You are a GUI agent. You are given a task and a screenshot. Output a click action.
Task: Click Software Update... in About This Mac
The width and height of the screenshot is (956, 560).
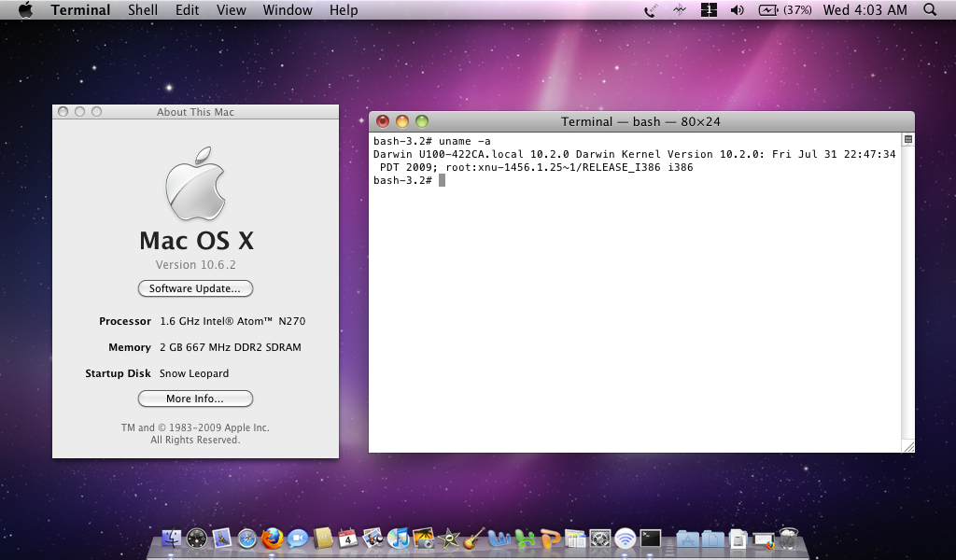pos(195,288)
